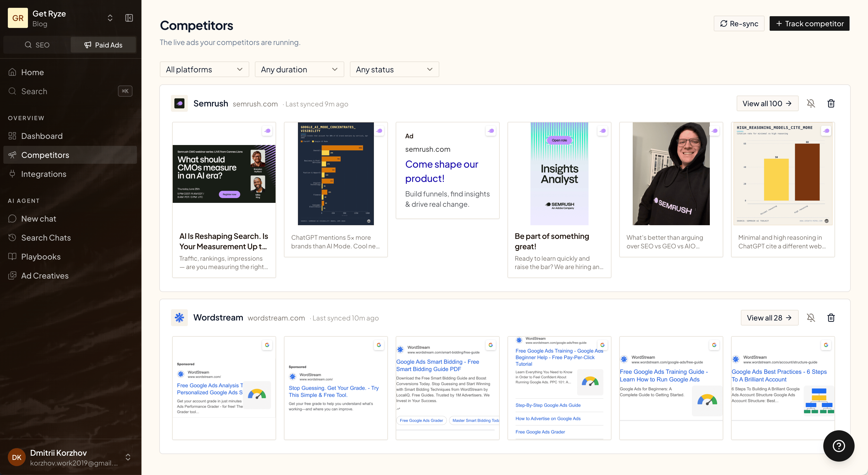Click the wordstream.com domain text
The image size is (868, 475).
pyautogui.click(x=276, y=318)
